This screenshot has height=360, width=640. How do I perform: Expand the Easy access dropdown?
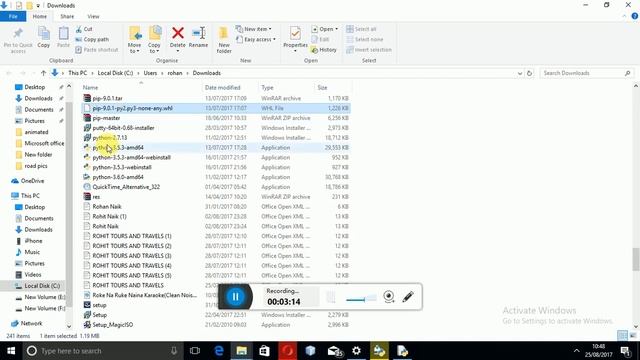[256, 39]
